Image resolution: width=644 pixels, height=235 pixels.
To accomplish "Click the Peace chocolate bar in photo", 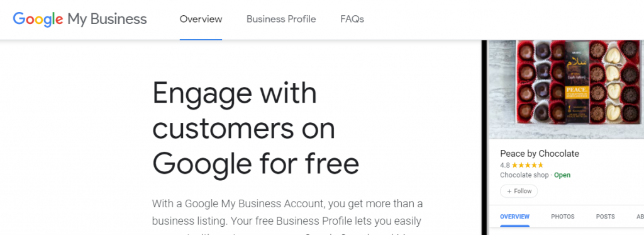I will [577, 83].
